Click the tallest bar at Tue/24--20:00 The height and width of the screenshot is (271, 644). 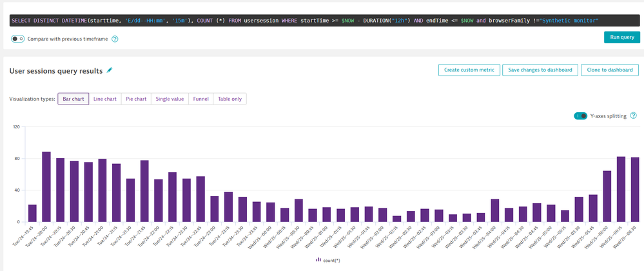click(x=46, y=187)
